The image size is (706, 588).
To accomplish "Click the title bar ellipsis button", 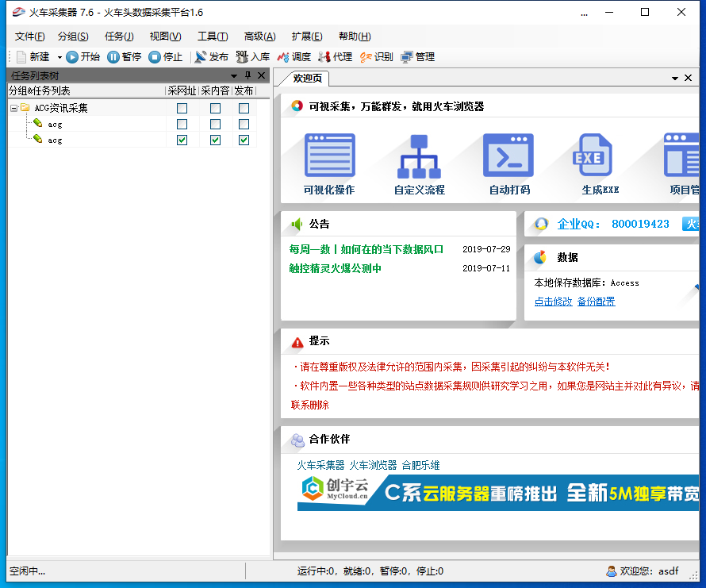I will click(584, 14).
